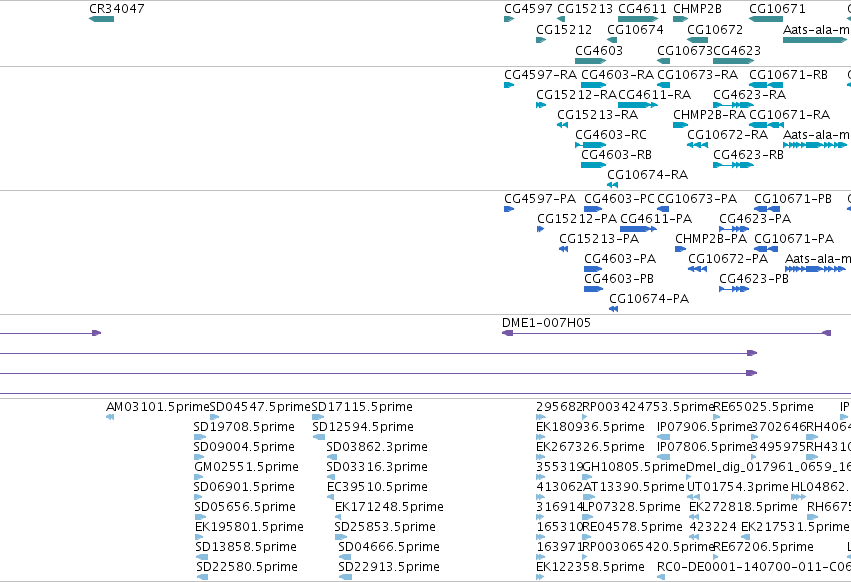Image resolution: width=851 pixels, height=582 pixels.
Task: Click the CHMP2B-RA transcript label
Action: [709, 115]
